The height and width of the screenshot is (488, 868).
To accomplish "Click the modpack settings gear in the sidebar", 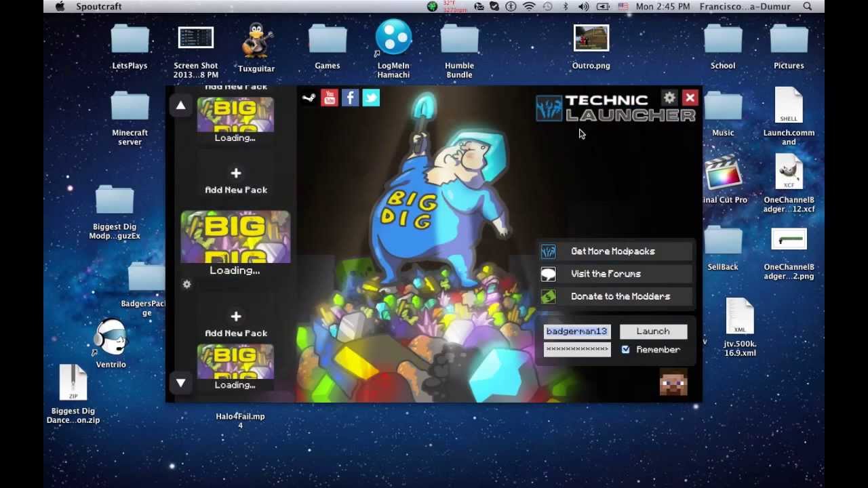I will point(186,285).
